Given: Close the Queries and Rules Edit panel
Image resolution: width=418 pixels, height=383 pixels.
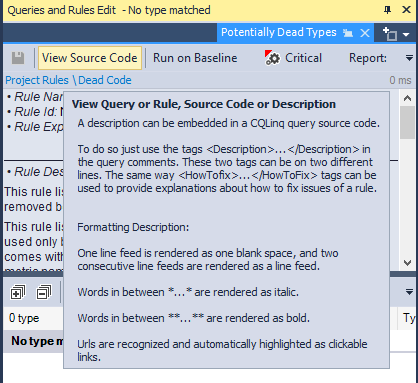Looking at the screenshot, I should click(406, 10).
